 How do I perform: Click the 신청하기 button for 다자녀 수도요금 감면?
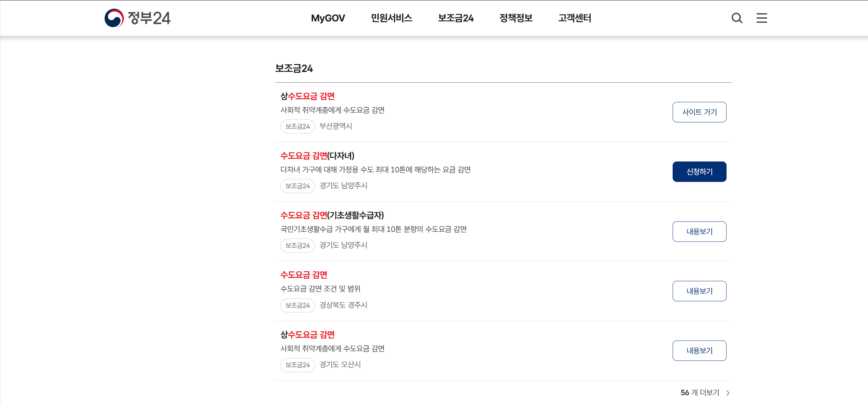click(699, 171)
